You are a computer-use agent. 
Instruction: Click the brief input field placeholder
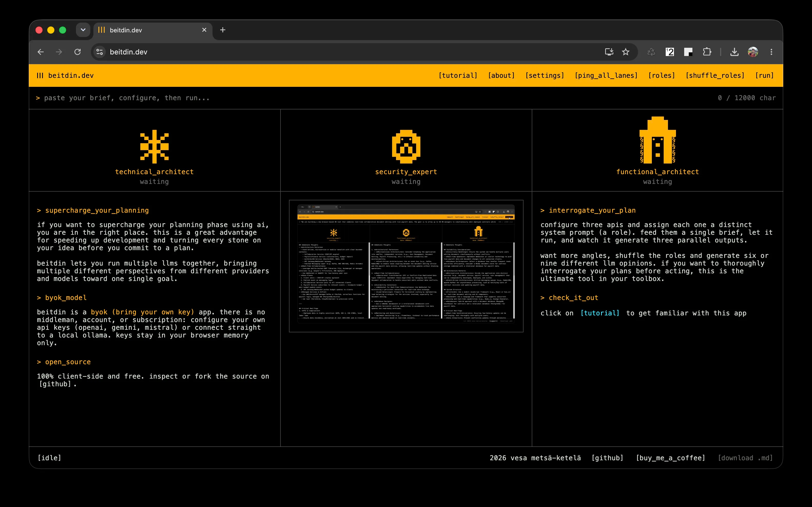pos(127,98)
